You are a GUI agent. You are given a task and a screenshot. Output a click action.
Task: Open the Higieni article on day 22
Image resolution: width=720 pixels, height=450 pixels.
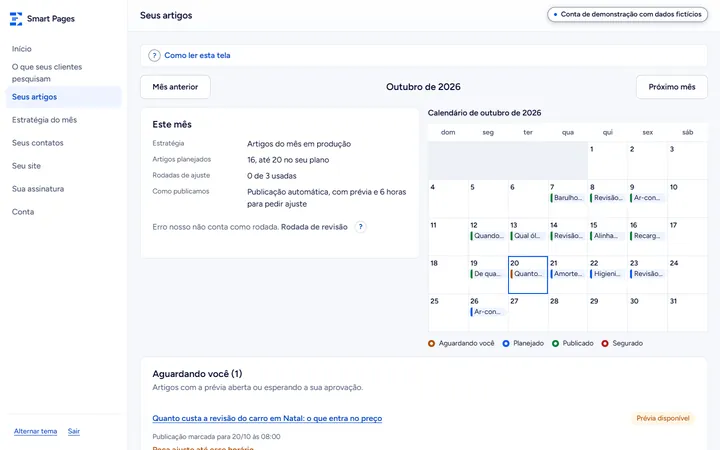[608, 274]
